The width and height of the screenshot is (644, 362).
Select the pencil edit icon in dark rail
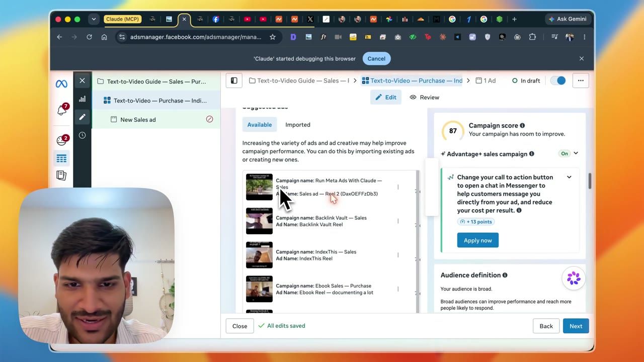[82, 117]
